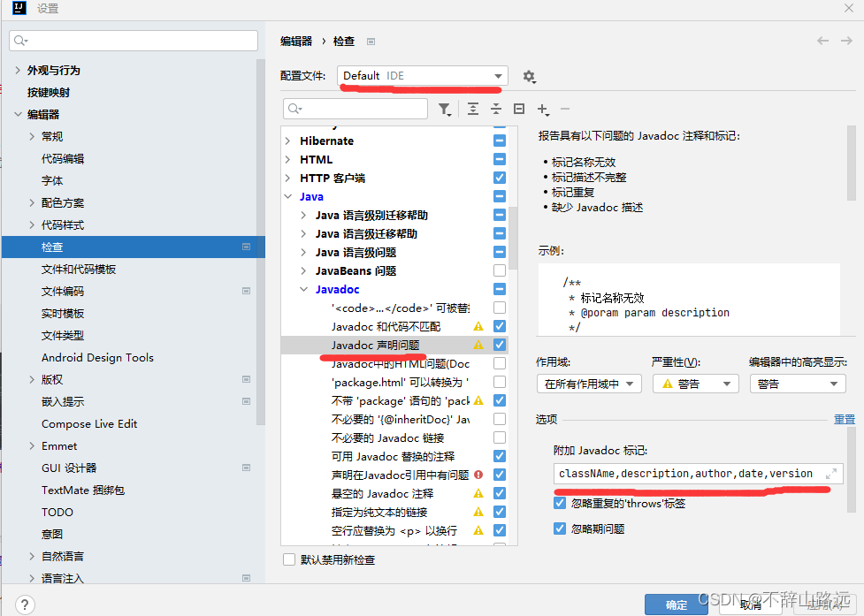
Task: Click the forward navigation arrow
Action: [x=847, y=41]
